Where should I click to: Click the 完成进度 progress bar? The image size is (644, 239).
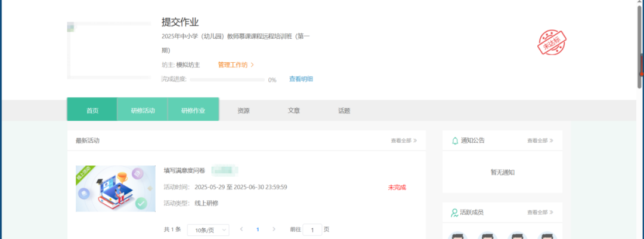(x=227, y=79)
